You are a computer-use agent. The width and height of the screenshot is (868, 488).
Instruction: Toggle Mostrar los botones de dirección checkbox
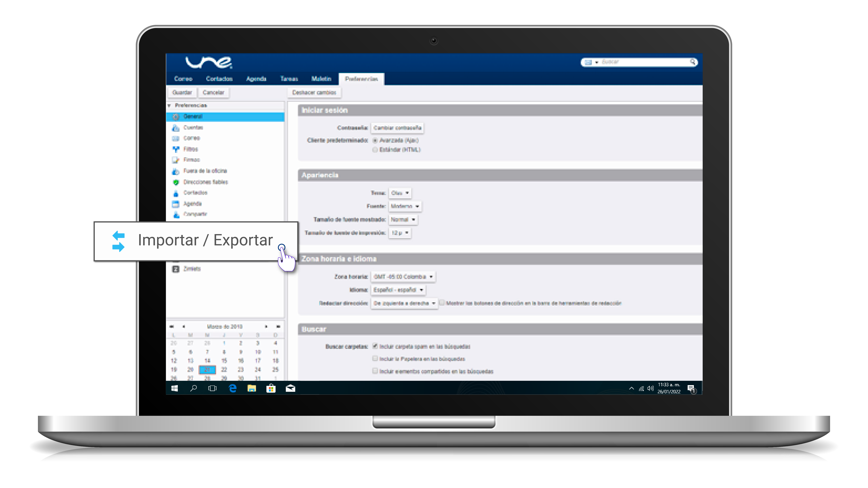tap(441, 303)
